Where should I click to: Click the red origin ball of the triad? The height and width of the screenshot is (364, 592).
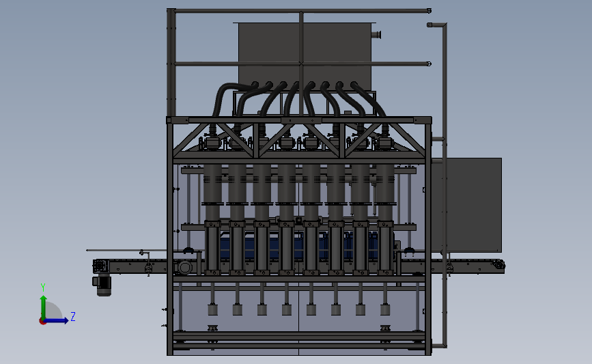pyautogui.click(x=42, y=322)
